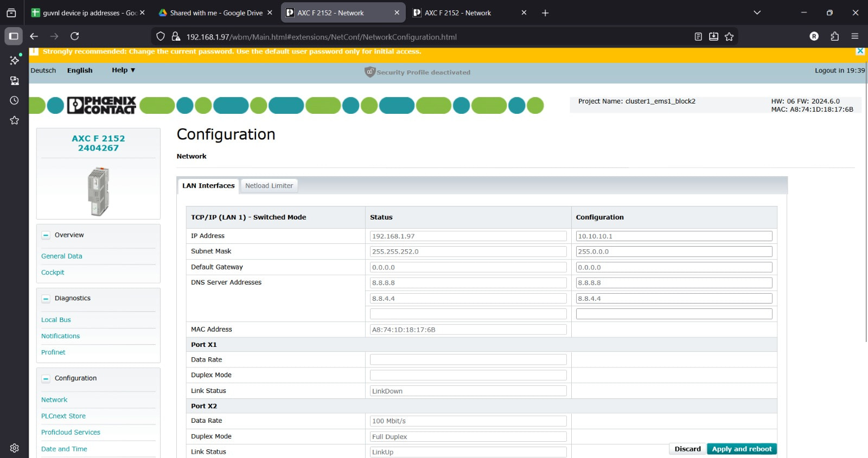Open the application menu hamburger icon
The height and width of the screenshot is (458, 868).
(x=854, y=36)
